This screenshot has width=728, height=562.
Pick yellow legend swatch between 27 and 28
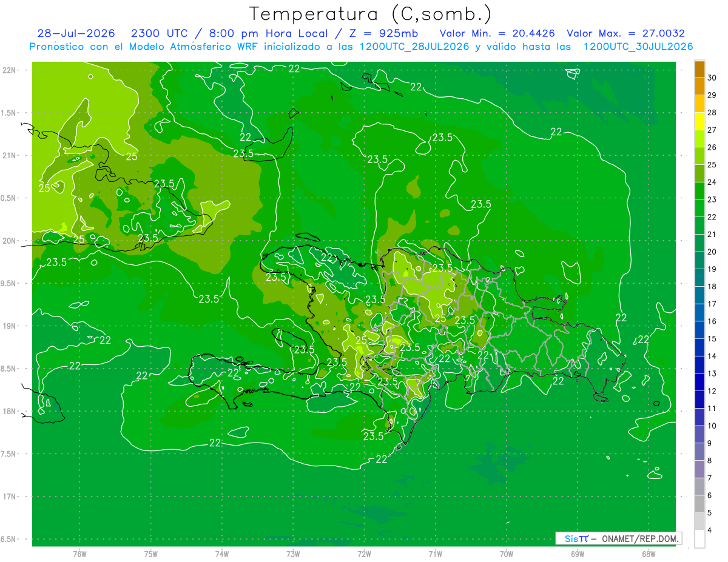[699, 121]
